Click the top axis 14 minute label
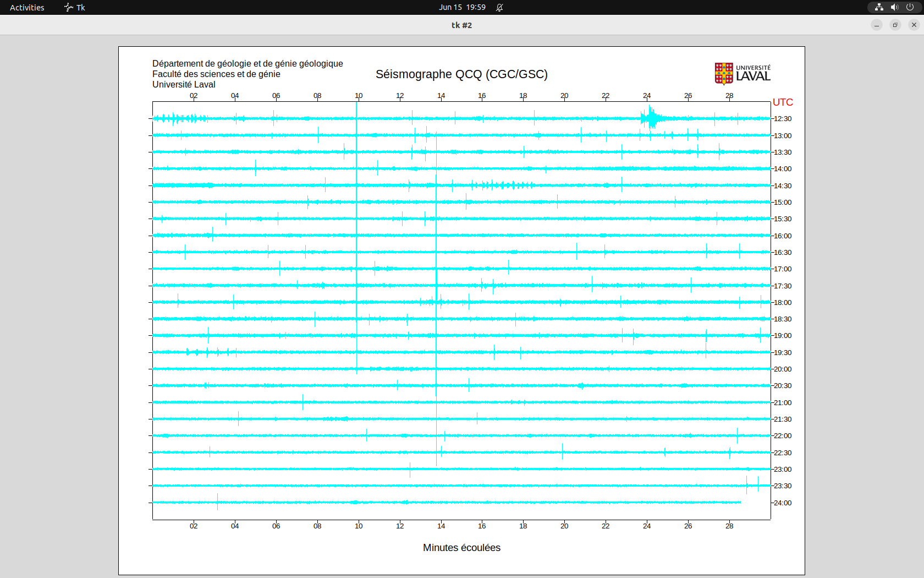924x578 pixels. [x=441, y=96]
